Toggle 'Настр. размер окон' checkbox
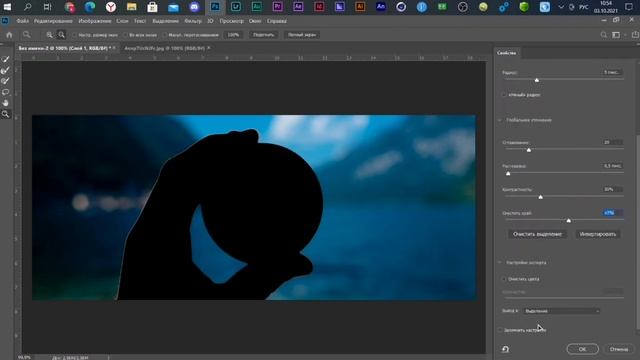The image size is (640, 360). [x=74, y=35]
